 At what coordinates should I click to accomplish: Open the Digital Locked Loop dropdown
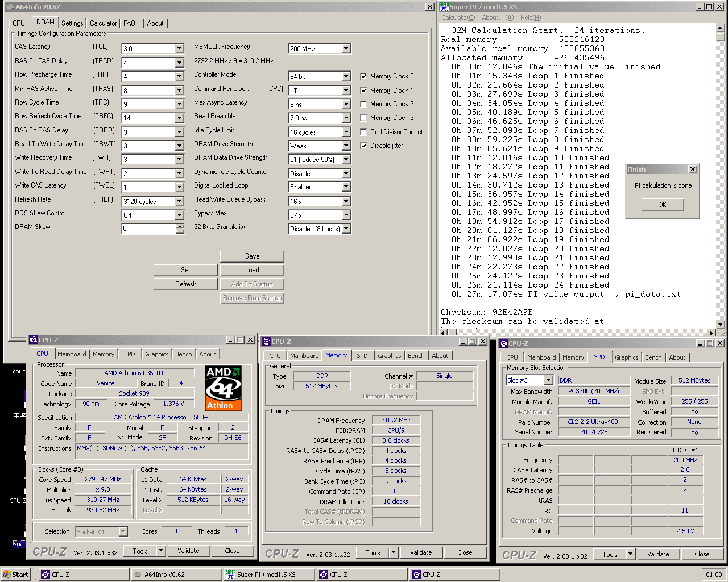pos(346,187)
